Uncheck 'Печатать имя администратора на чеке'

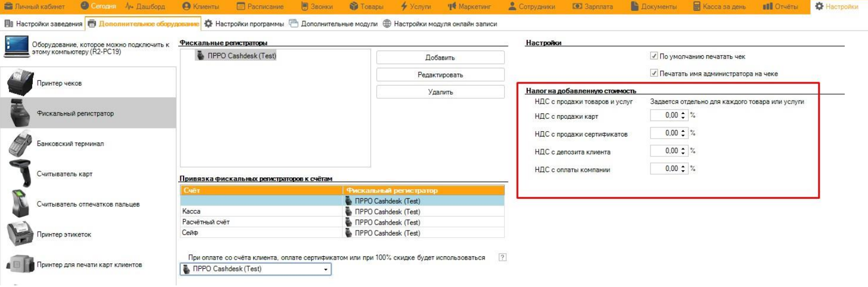[654, 73]
